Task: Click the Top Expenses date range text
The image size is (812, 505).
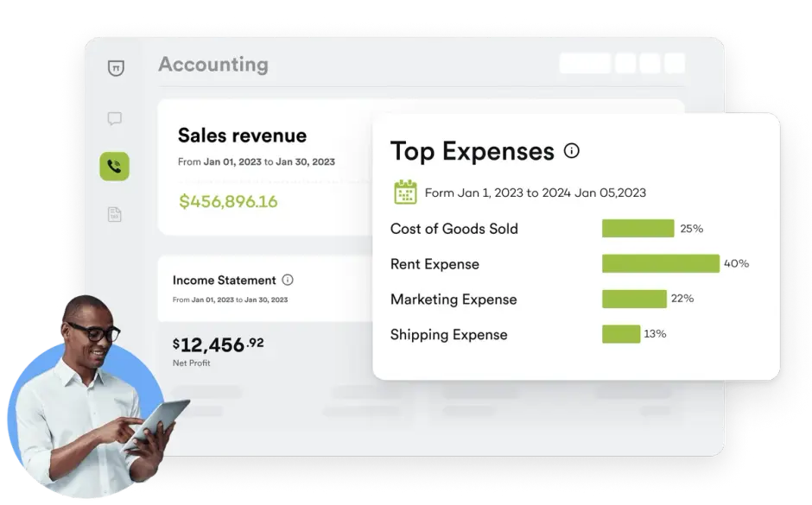Action: click(x=536, y=193)
